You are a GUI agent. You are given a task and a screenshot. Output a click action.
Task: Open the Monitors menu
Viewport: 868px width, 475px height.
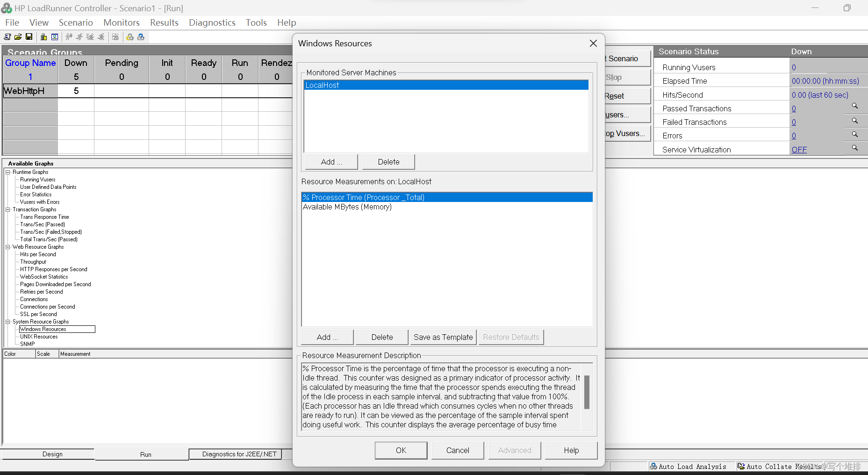pyautogui.click(x=122, y=22)
